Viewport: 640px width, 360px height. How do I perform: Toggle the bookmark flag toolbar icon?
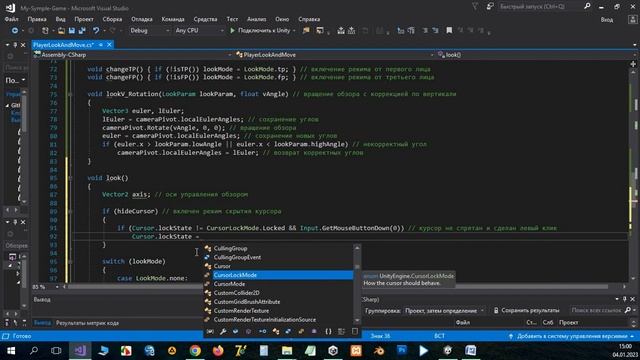tap(449, 31)
